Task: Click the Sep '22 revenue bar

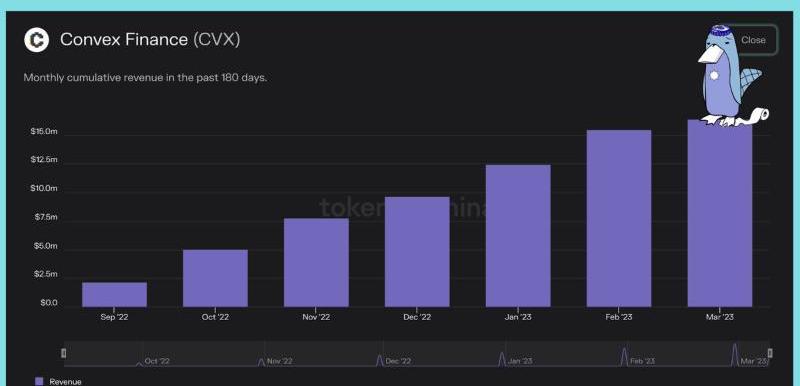Action: [x=114, y=294]
